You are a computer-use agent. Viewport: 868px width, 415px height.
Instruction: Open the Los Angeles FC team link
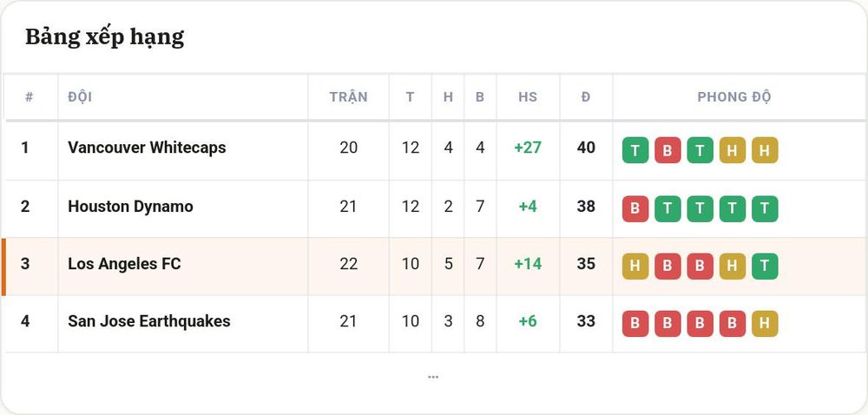[x=124, y=264]
